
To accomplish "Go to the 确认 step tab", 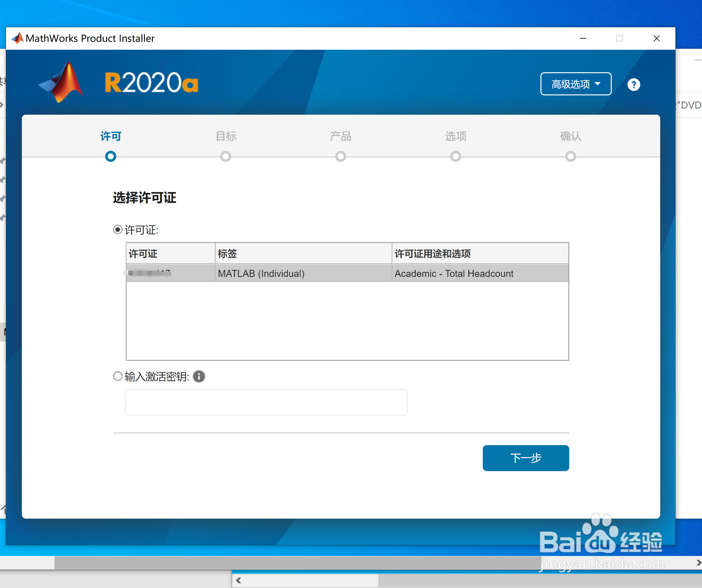I will coord(571,136).
